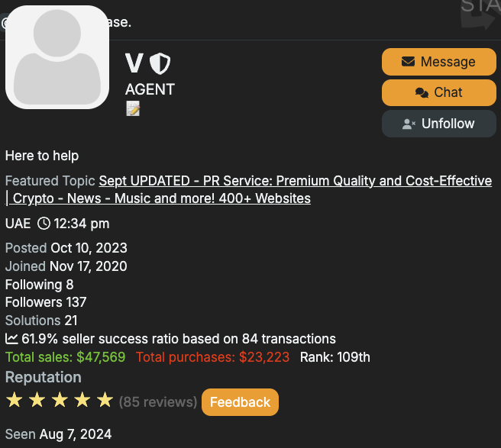Open the Sept UPDATED PR Service featured topic
Image resolution: width=501 pixels, height=448 pixels.
(x=248, y=190)
